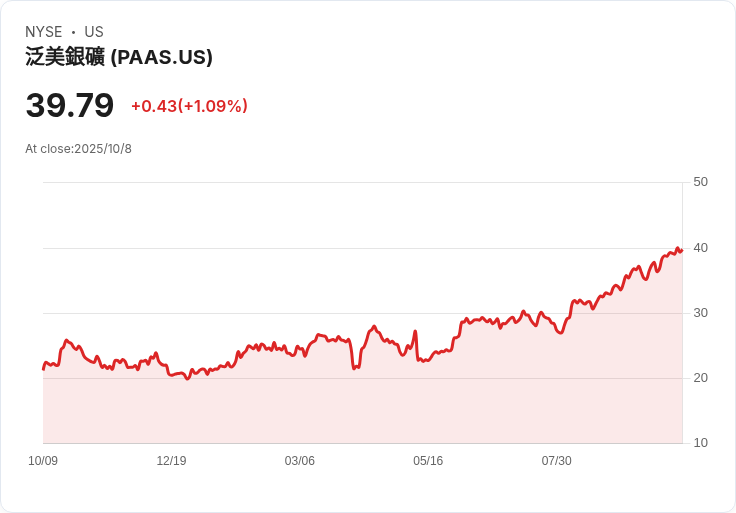
Task: Click the US market label
Action: pyautogui.click(x=94, y=32)
